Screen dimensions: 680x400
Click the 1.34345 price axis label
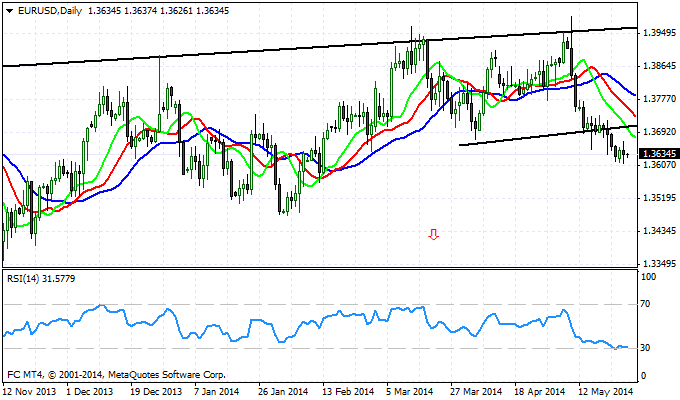tap(660, 231)
